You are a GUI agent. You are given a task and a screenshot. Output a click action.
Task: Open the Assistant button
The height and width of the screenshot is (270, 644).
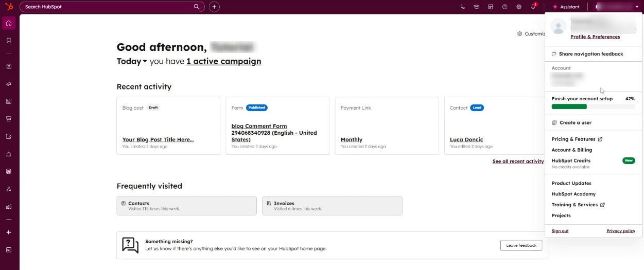point(566,7)
